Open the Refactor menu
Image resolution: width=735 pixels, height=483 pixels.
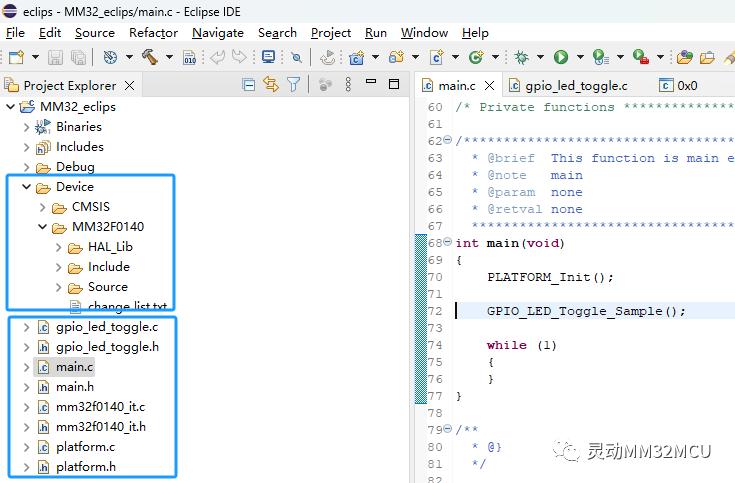click(x=153, y=33)
